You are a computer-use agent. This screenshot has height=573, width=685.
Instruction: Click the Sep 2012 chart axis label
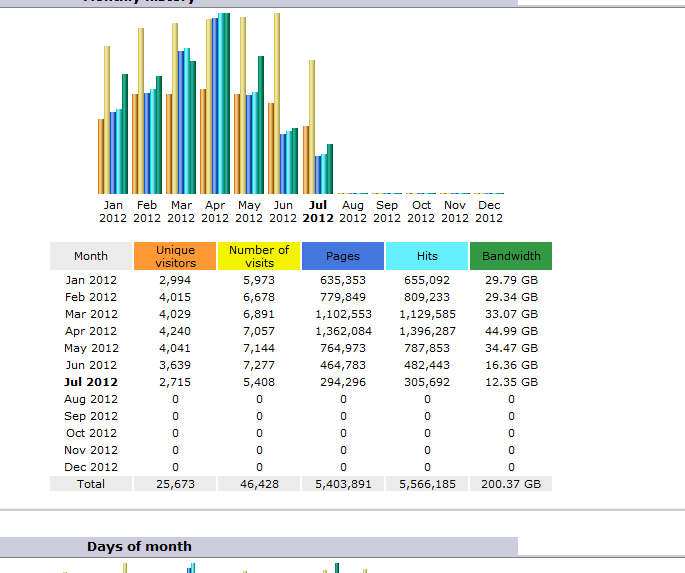click(x=387, y=211)
